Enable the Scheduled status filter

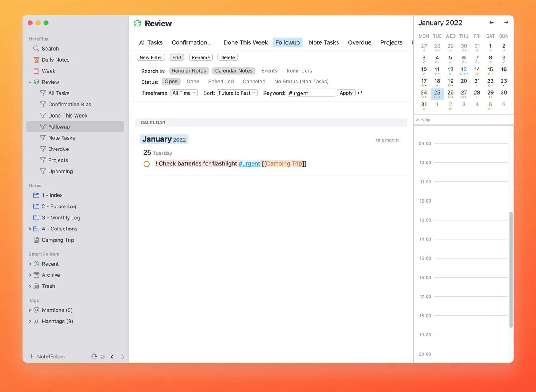(221, 82)
